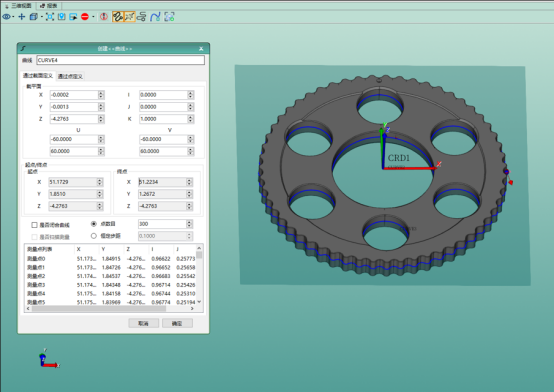Switch to the 三维视图 tab
Screen dimensions: 554x392
pyautogui.click(x=18, y=6)
